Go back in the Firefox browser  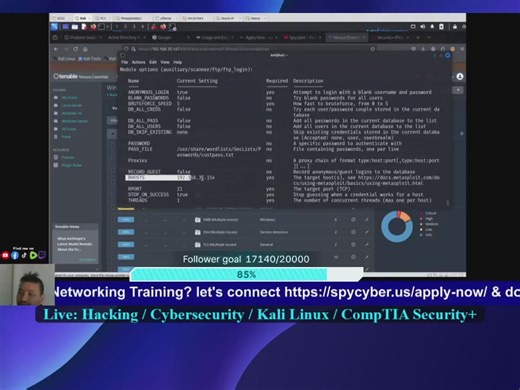point(56,49)
